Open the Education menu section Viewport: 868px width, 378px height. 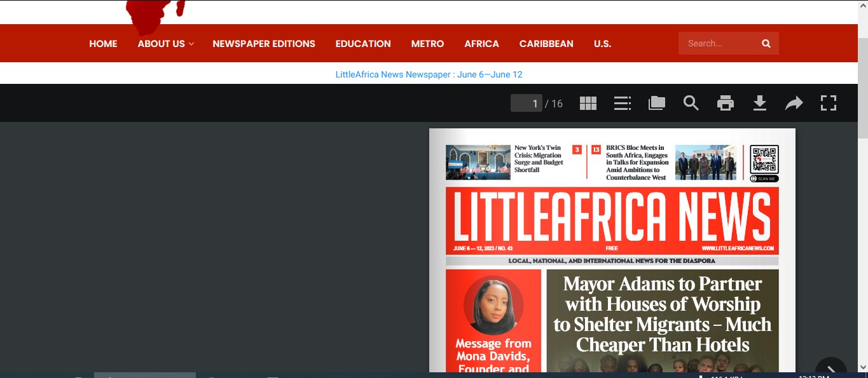[363, 44]
